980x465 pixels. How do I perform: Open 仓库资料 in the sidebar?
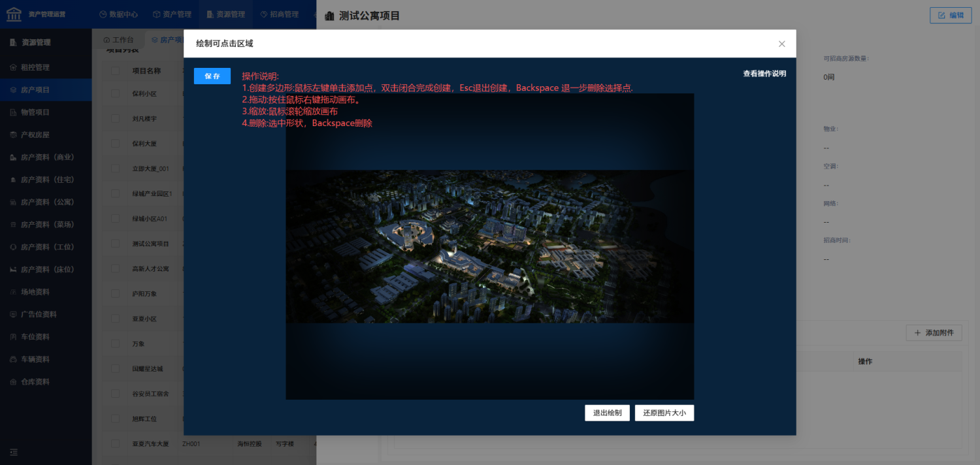coord(46,381)
